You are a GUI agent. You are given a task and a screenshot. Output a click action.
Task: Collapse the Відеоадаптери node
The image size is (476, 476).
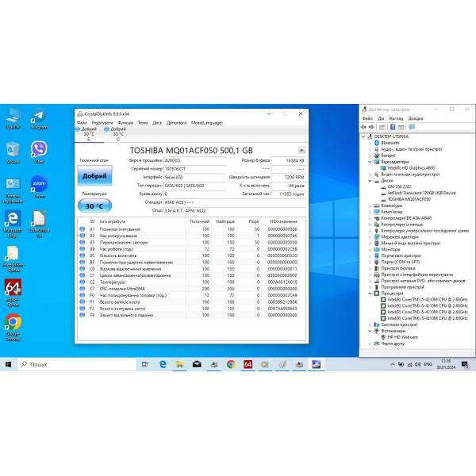(370, 162)
